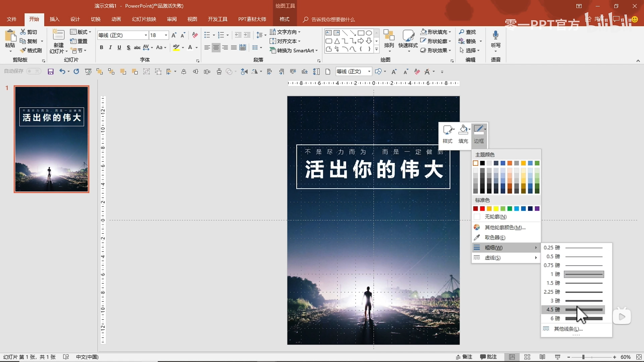Start slideshow from status bar icon
The image size is (644, 362).
(x=557, y=357)
